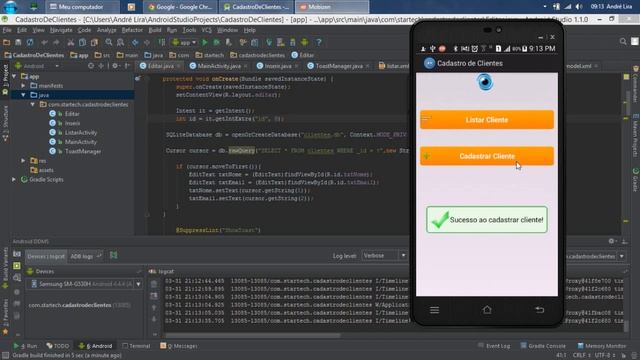Open the Navigate menu
640x360 pixels.
pyautogui.click(x=61, y=30)
